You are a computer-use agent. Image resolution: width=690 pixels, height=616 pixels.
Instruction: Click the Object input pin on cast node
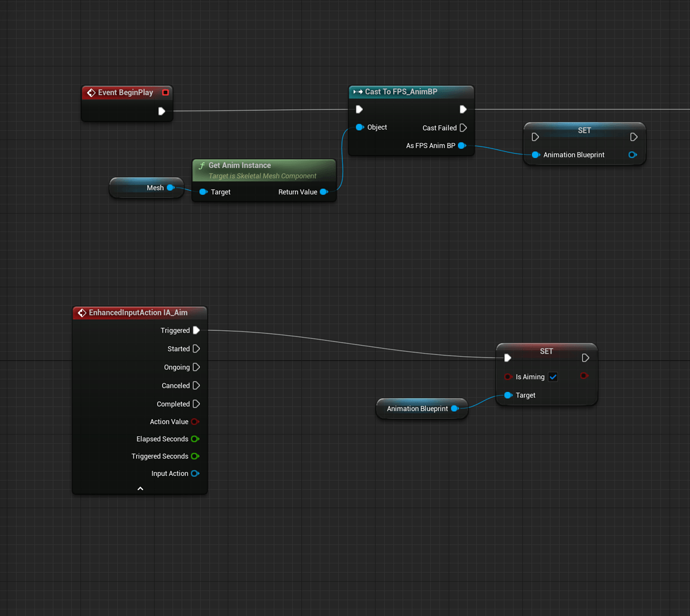point(360,127)
